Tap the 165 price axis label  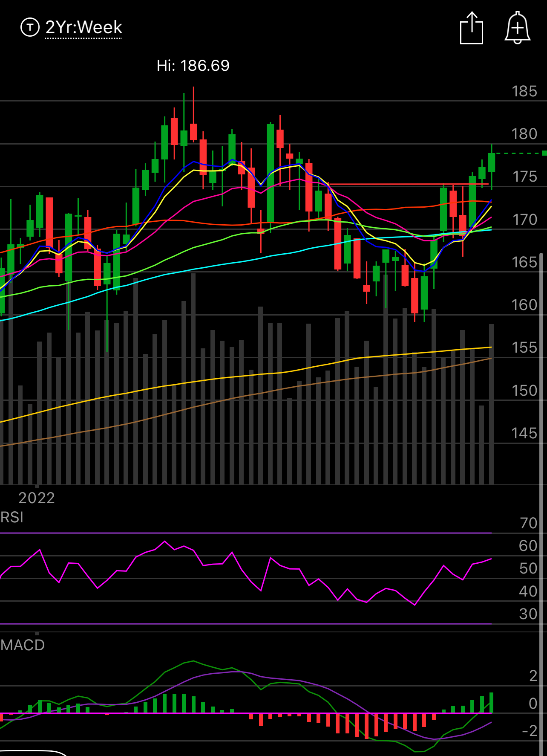pos(524,262)
